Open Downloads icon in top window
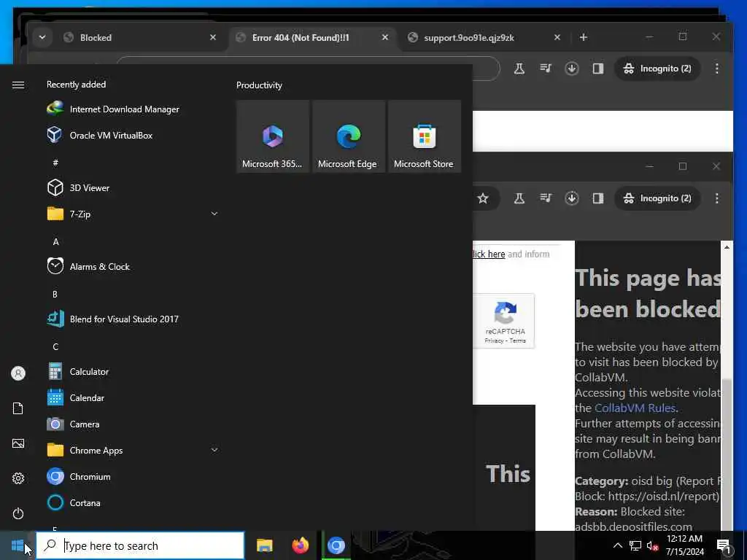This screenshot has height=560, width=747. tap(572, 69)
